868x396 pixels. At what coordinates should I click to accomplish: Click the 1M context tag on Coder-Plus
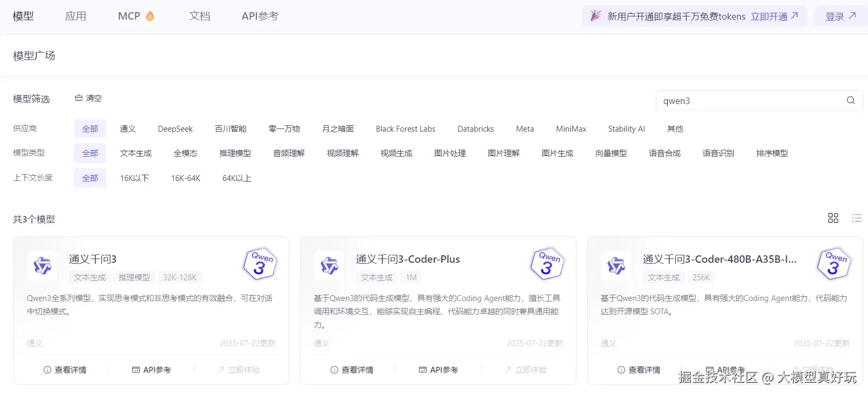coord(411,278)
